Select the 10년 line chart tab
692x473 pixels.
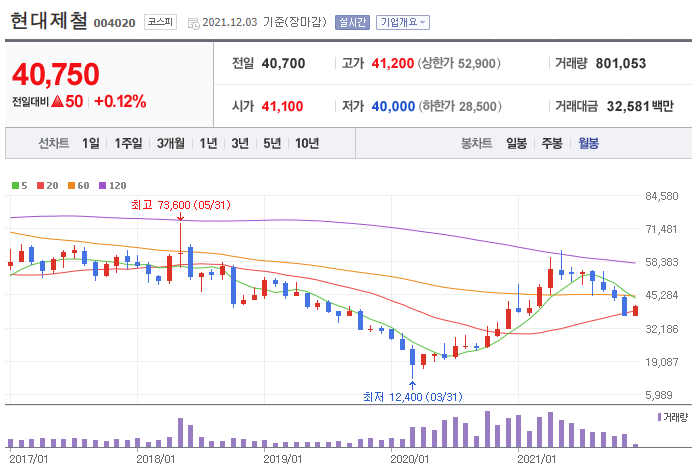click(x=307, y=143)
